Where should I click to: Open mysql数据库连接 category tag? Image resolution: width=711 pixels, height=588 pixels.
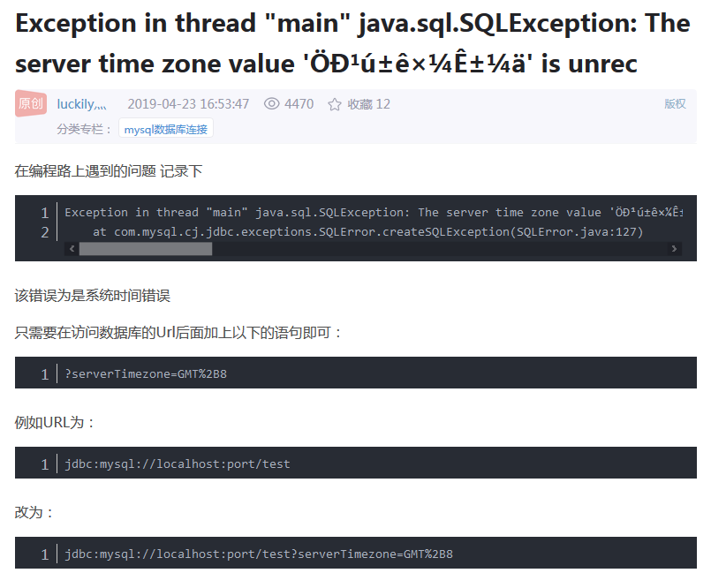pos(165,129)
